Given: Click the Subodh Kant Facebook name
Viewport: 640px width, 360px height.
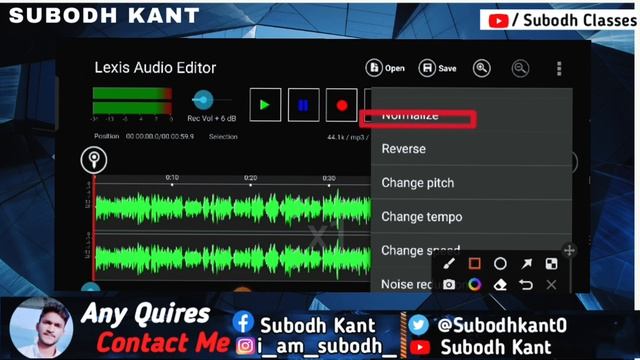Looking at the screenshot, I should pos(318,325).
